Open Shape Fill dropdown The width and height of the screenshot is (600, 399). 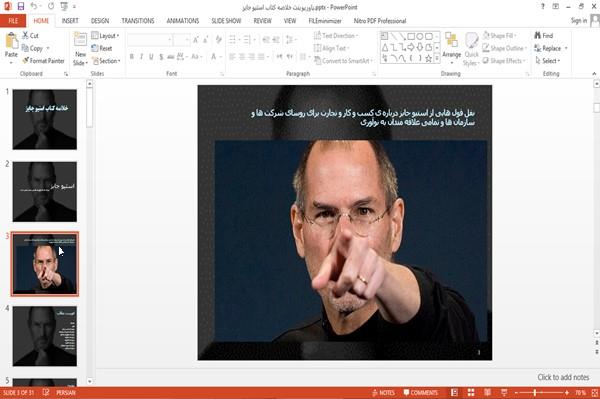pos(499,36)
